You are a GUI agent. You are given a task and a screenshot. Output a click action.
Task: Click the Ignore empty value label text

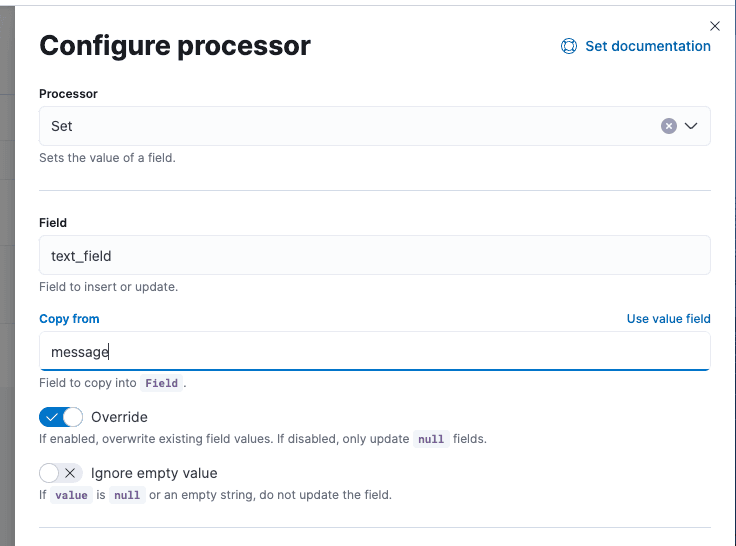point(154,473)
